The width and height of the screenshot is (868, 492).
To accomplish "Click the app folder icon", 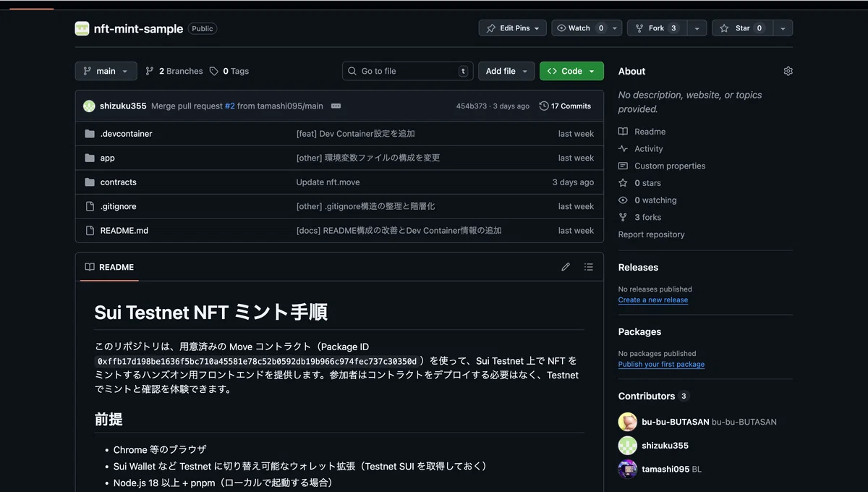I will click(x=90, y=158).
